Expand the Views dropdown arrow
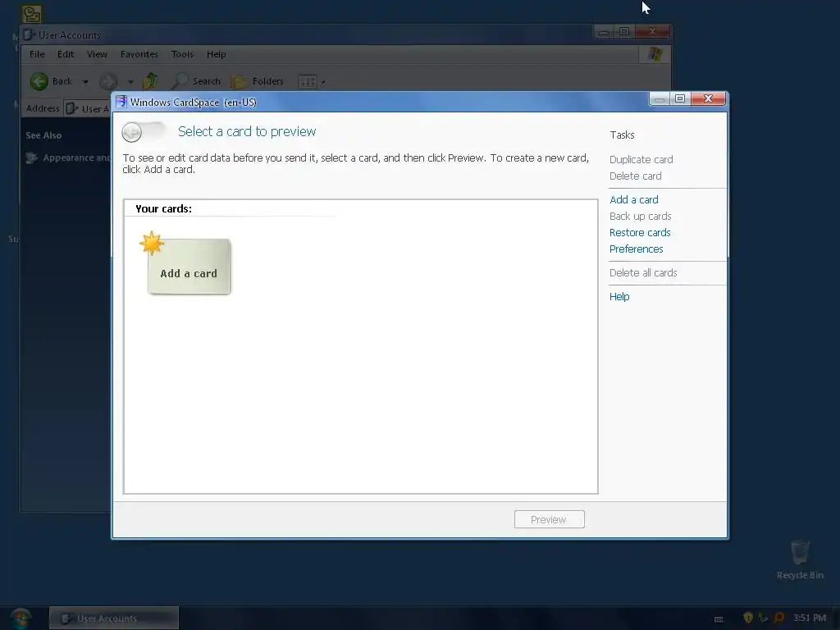 tap(323, 82)
